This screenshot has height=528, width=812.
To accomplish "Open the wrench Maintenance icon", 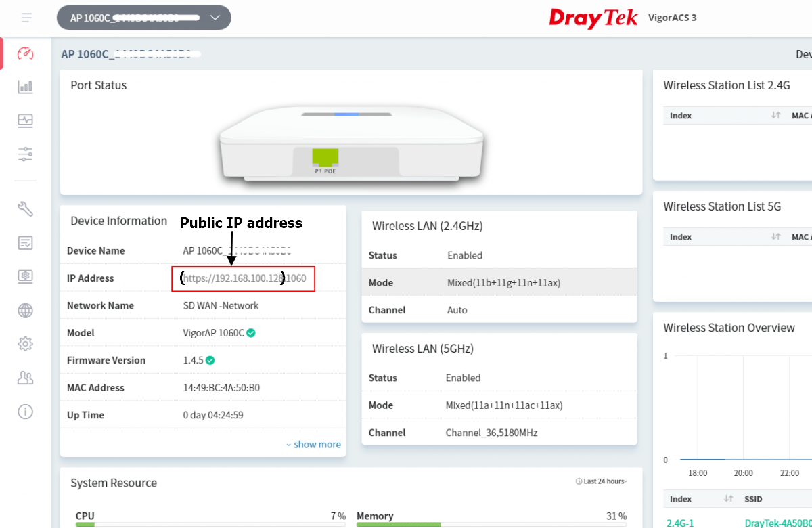I will pos(26,209).
